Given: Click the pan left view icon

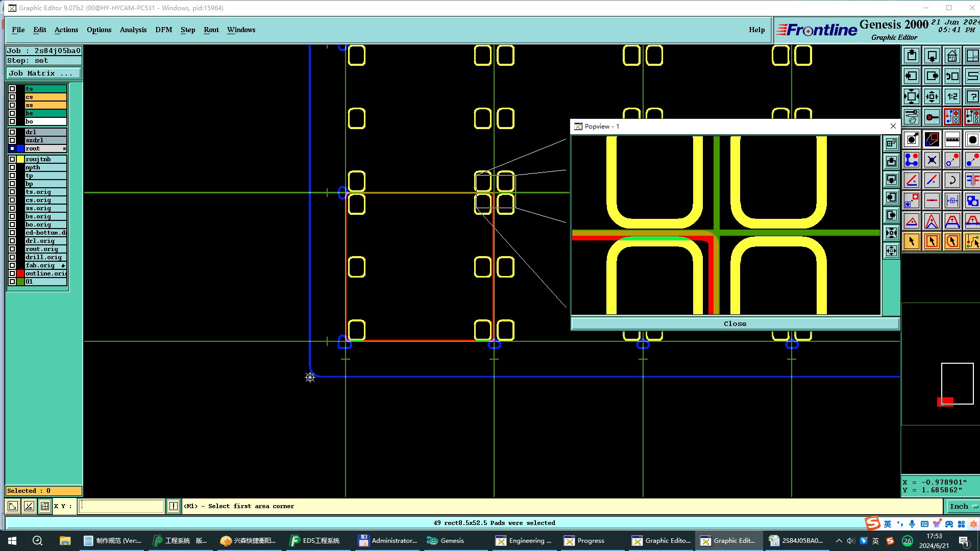Looking at the screenshot, I should [911, 76].
